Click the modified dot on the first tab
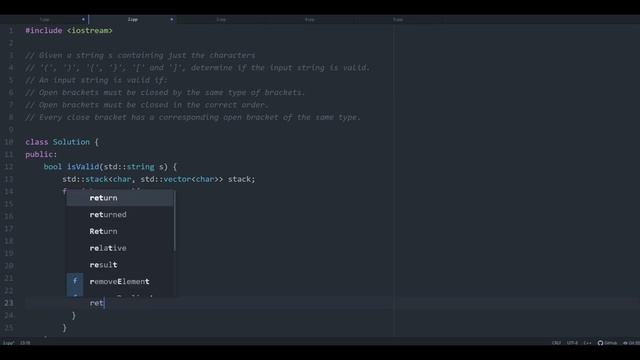Viewport: 640px width, 360px height. (83, 19)
